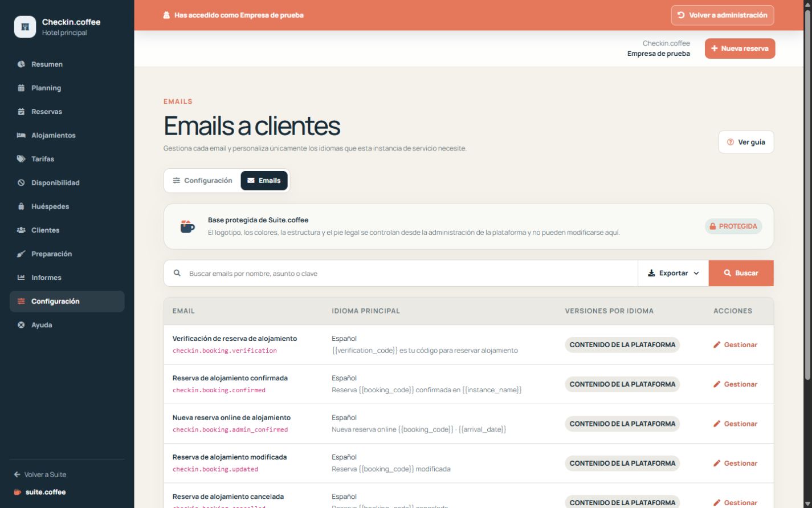Click Volver a Suite link
The height and width of the screenshot is (508, 812).
pyautogui.click(x=40, y=474)
